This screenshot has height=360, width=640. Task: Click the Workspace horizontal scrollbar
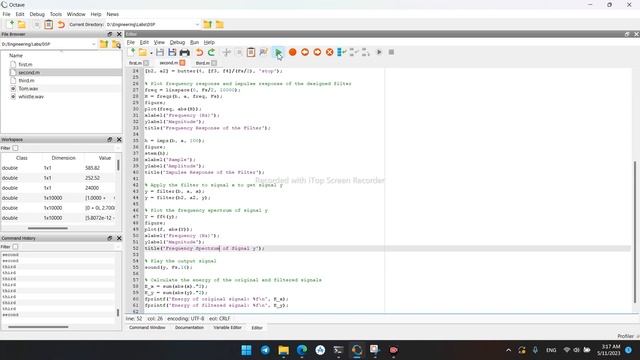tap(48, 228)
